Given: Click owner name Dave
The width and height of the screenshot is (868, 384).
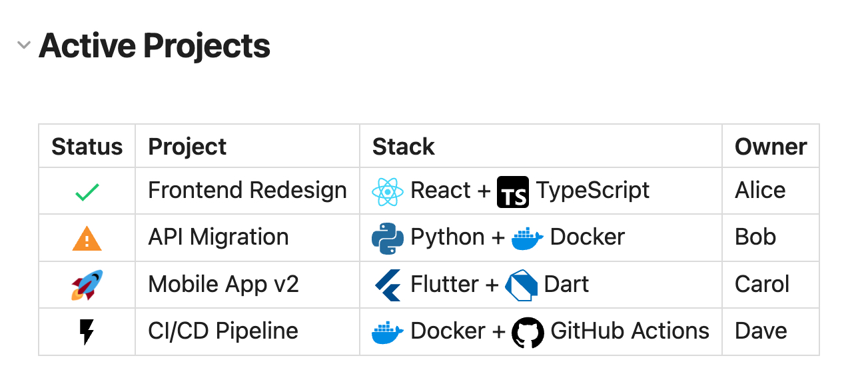Looking at the screenshot, I should point(761,331).
